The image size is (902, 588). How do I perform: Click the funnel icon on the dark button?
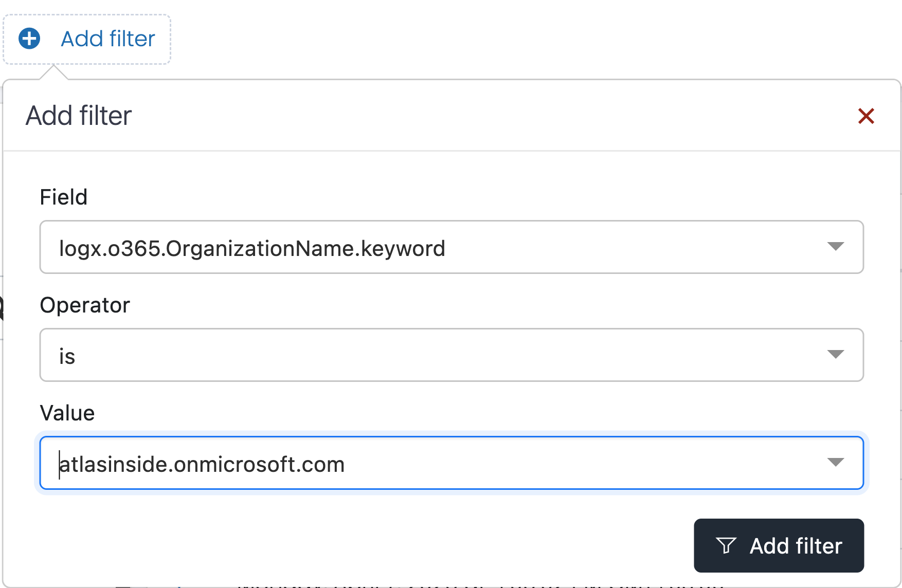(x=726, y=545)
